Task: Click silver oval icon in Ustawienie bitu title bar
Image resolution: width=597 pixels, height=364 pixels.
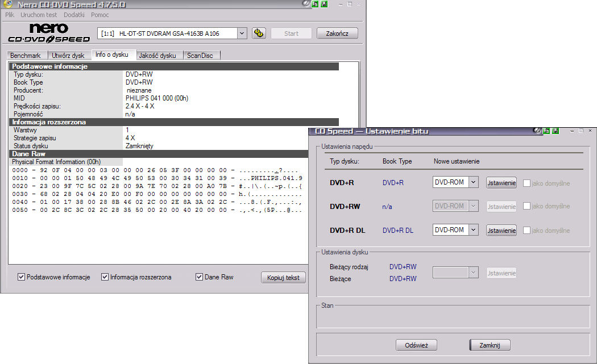Action: (x=537, y=131)
